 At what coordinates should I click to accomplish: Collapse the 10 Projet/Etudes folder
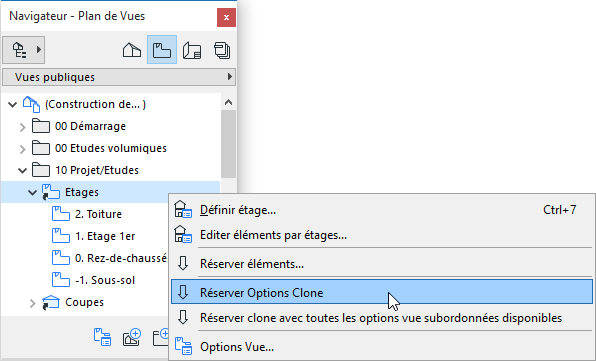pos(22,171)
